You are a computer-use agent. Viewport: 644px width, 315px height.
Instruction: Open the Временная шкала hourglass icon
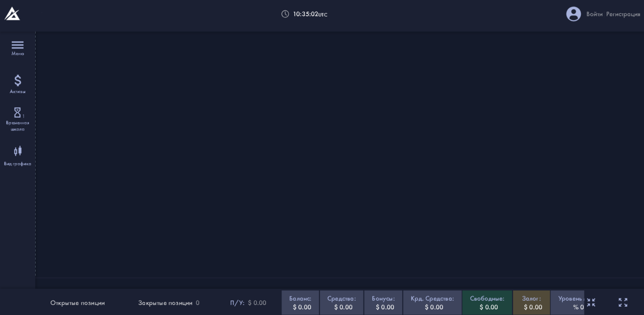18,113
